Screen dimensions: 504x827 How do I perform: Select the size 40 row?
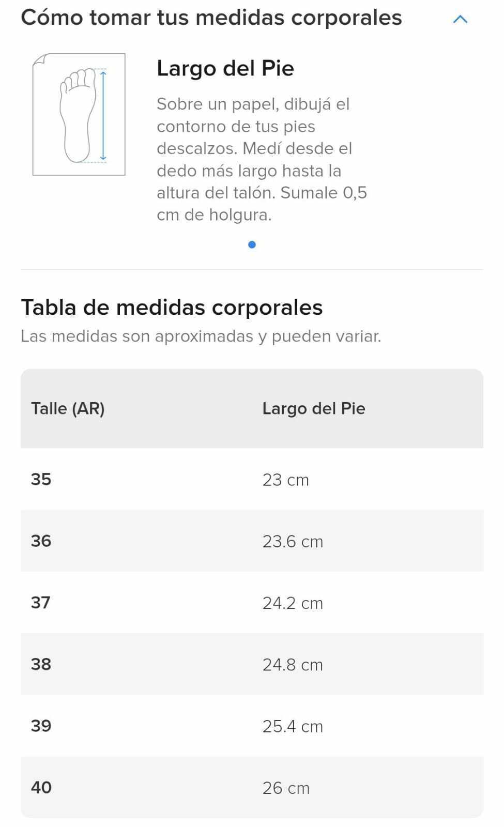pyautogui.click(x=252, y=787)
